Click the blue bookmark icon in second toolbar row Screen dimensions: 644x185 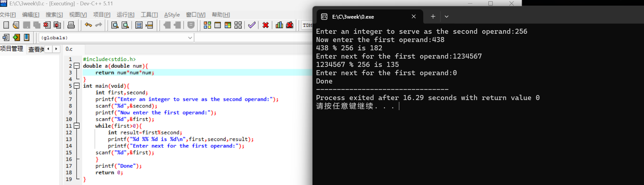click(27, 38)
